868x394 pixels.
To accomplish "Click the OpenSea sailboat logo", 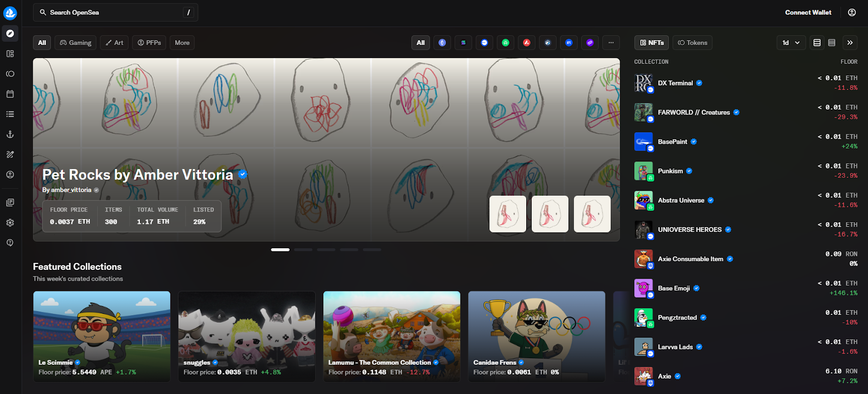I will click(x=10, y=12).
